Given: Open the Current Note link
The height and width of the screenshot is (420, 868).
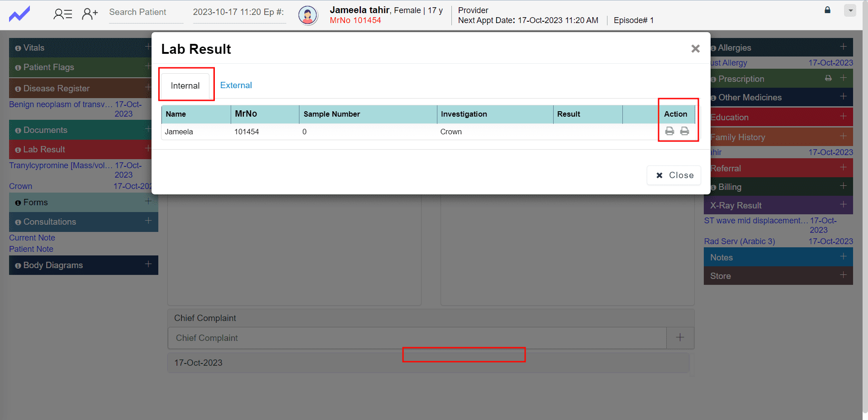Looking at the screenshot, I should pyautogui.click(x=32, y=238).
